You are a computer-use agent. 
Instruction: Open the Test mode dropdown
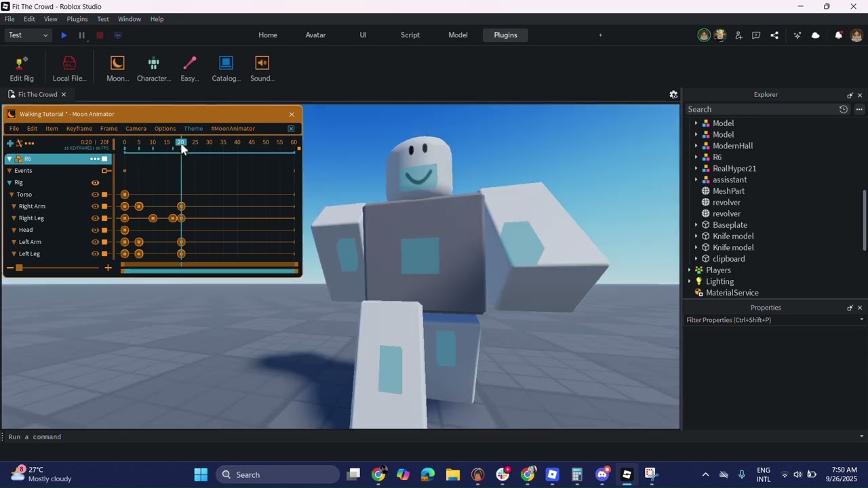coord(28,35)
